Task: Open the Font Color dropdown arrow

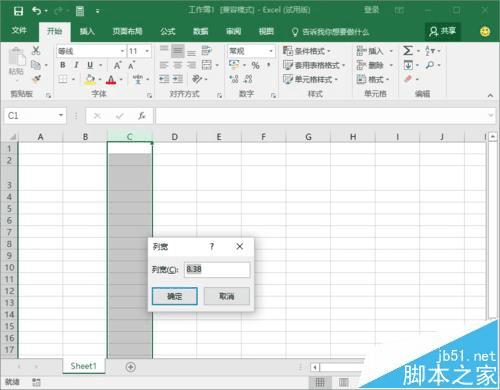Action: click(x=121, y=79)
